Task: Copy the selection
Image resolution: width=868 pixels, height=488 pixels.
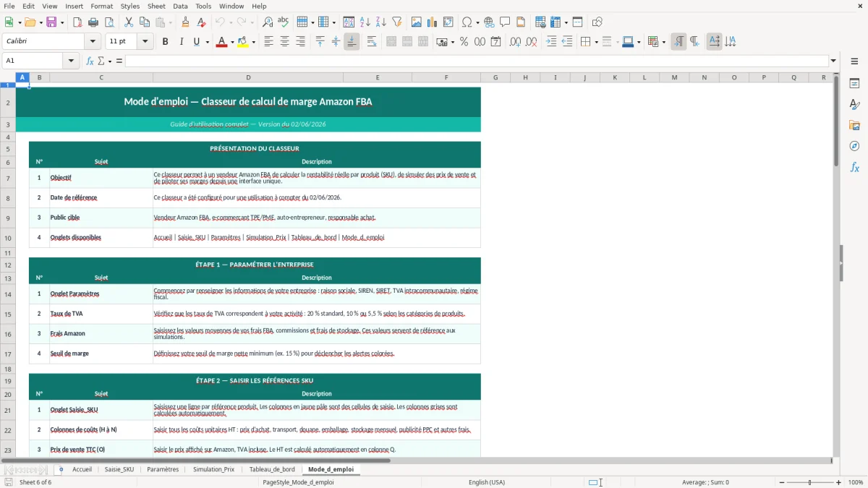Action: point(144,22)
